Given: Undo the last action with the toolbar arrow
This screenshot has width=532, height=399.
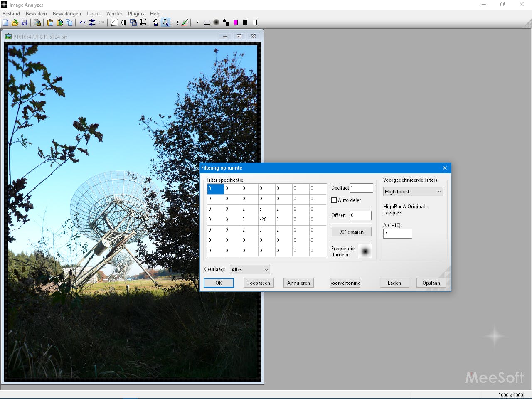Looking at the screenshot, I should pyautogui.click(x=82, y=22).
